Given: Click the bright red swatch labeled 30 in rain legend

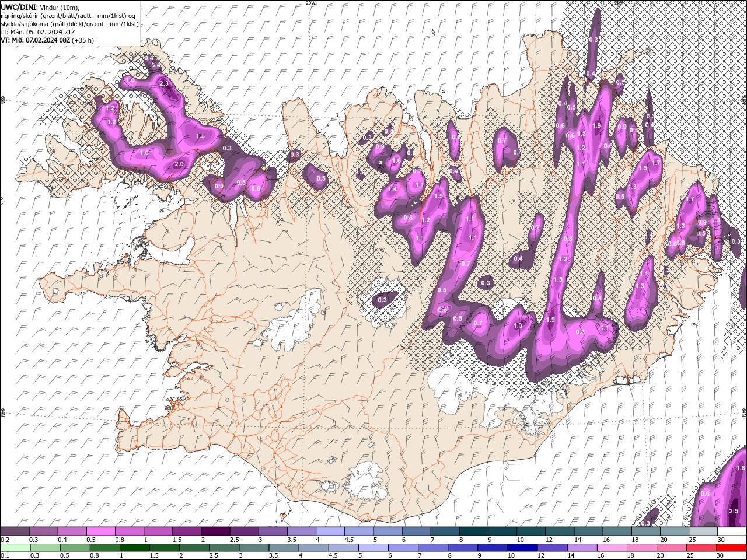Looking at the screenshot, I should (x=731, y=548).
